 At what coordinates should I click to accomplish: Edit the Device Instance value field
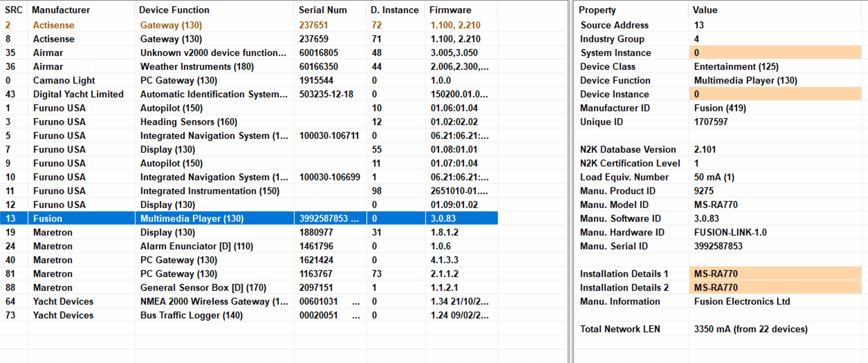tap(775, 94)
